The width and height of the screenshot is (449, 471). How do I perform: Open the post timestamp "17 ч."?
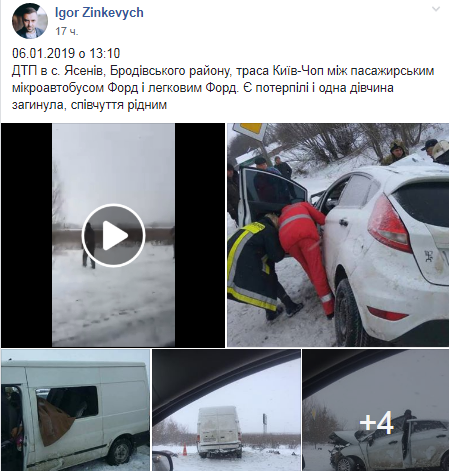(x=67, y=31)
